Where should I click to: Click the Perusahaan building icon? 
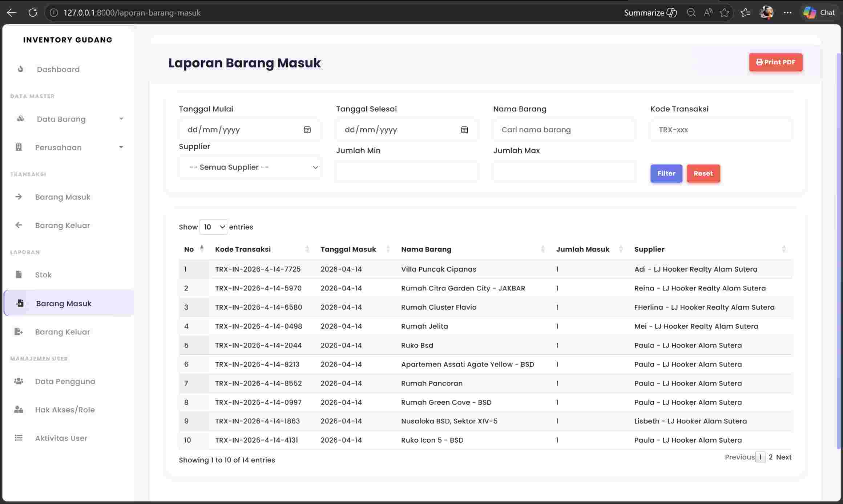(x=19, y=147)
